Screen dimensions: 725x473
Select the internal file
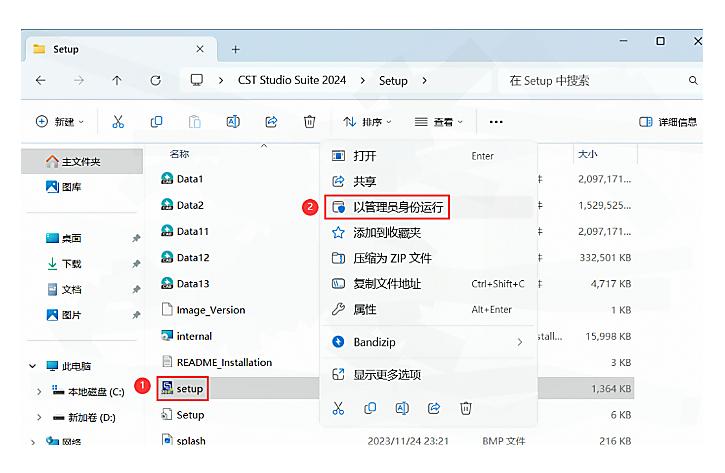click(x=186, y=336)
